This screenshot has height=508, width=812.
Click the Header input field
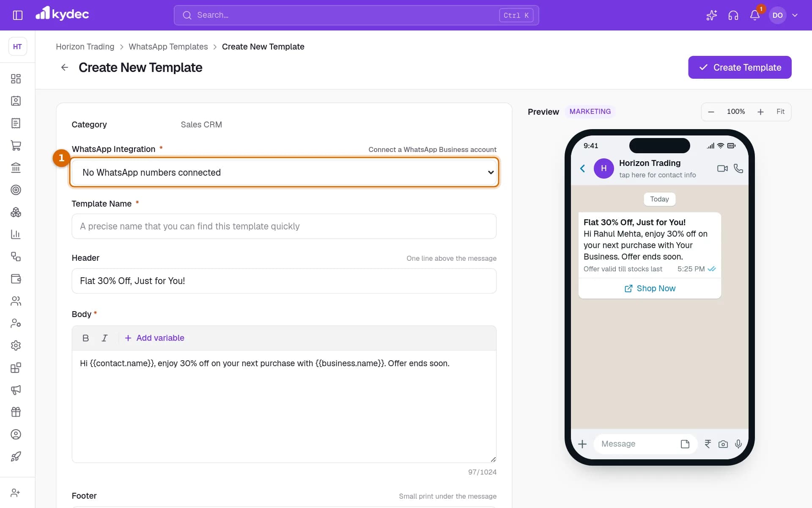pos(284,281)
